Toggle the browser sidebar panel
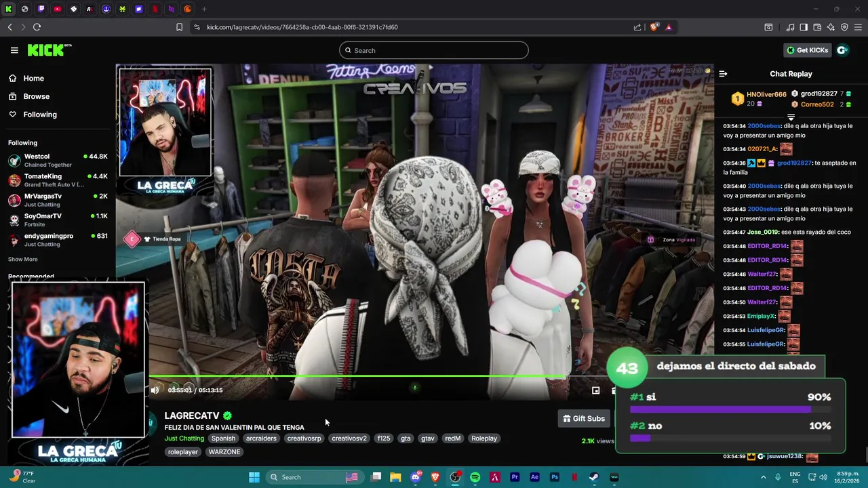868x488 pixels. tap(804, 27)
